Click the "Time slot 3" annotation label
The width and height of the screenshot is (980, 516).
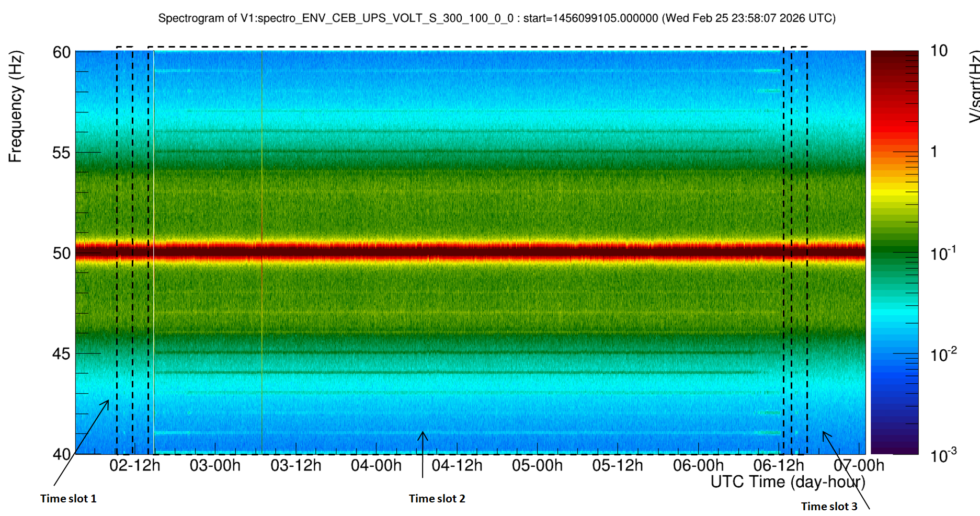[x=829, y=506]
